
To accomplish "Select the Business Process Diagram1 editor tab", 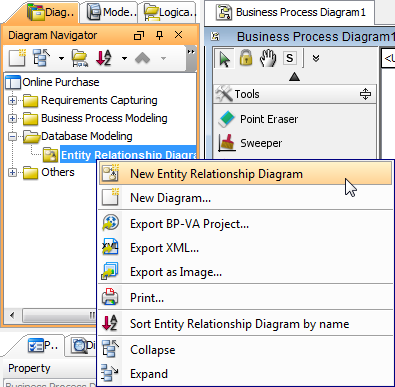I will (290, 13).
